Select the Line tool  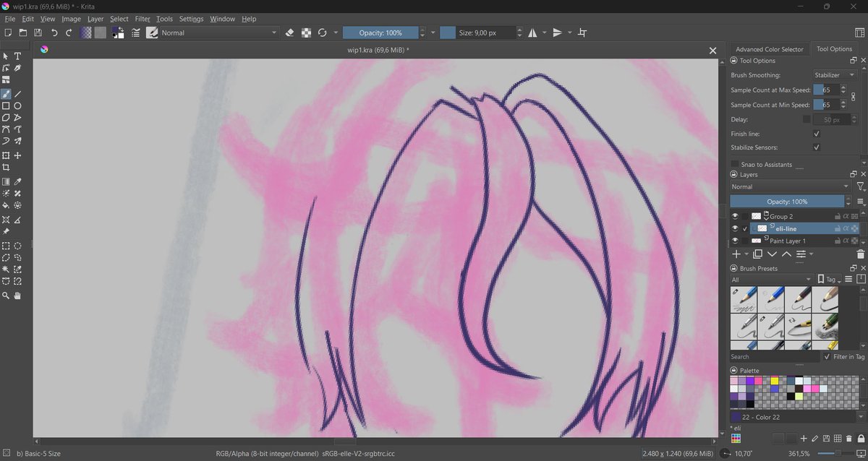click(18, 94)
